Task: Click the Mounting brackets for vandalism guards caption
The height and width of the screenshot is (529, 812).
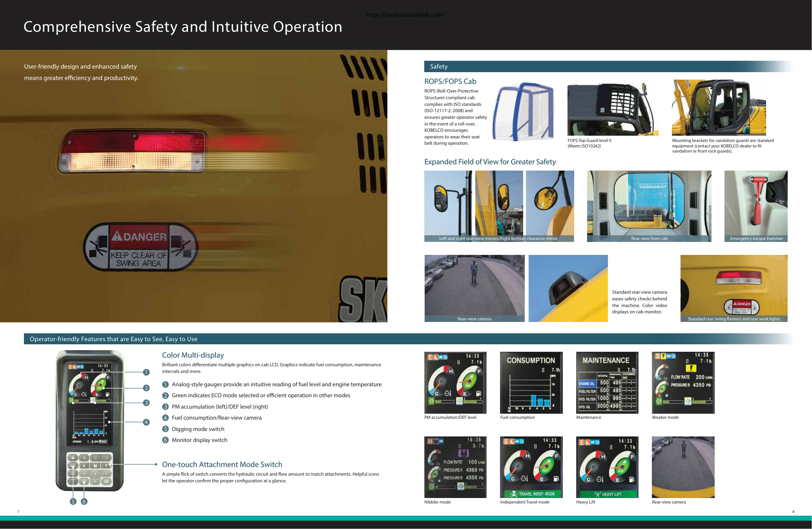Action: coord(723,146)
